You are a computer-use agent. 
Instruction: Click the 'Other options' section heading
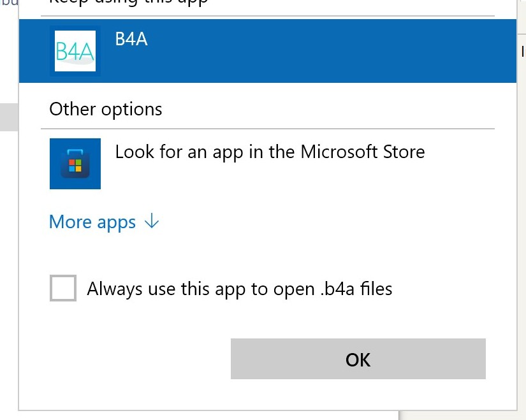106,109
